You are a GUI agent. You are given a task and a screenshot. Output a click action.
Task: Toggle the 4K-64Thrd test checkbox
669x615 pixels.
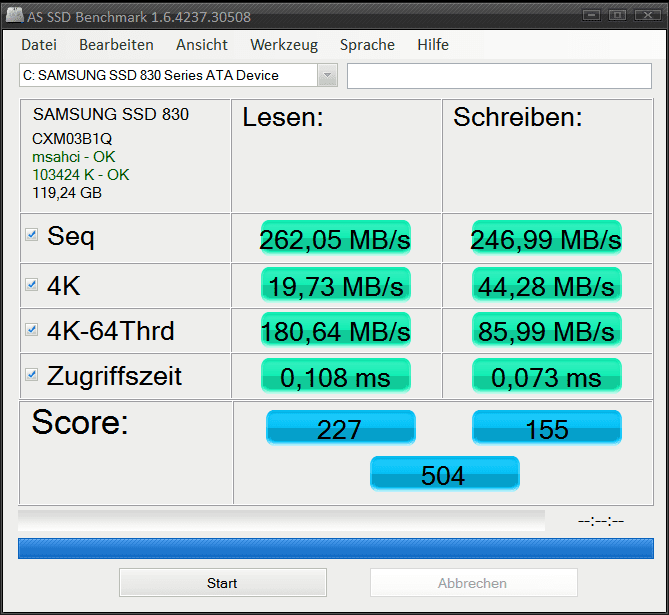tap(32, 329)
